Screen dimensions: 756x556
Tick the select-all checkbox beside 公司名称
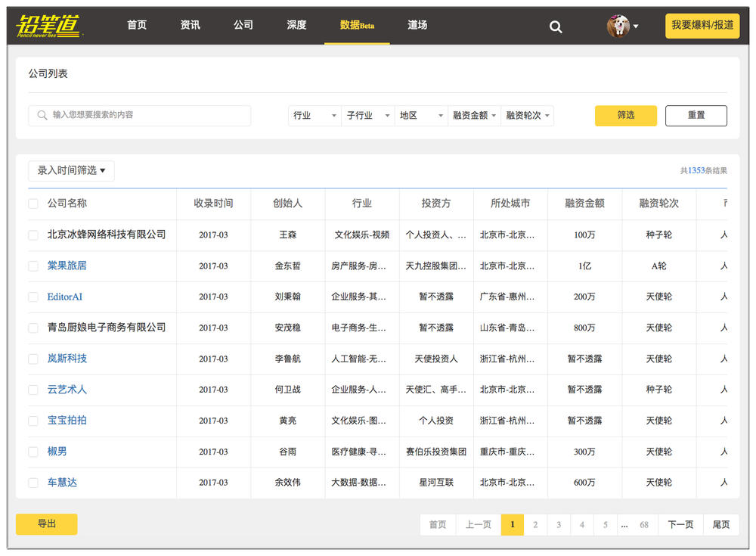(33, 203)
